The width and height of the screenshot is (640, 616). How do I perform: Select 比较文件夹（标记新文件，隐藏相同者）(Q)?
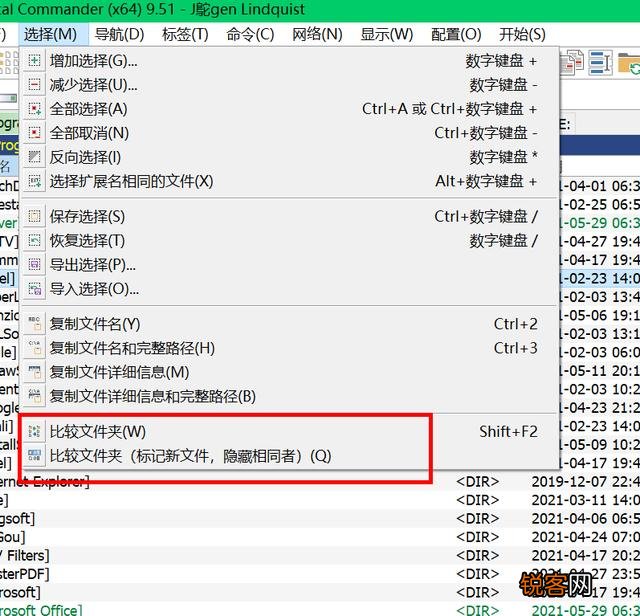(290, 456)
